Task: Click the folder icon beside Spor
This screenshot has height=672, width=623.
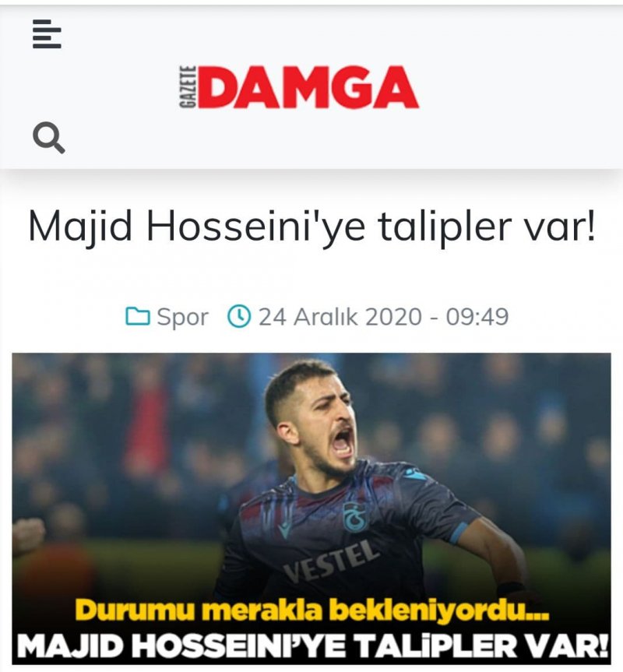Action: coord(138,316)
